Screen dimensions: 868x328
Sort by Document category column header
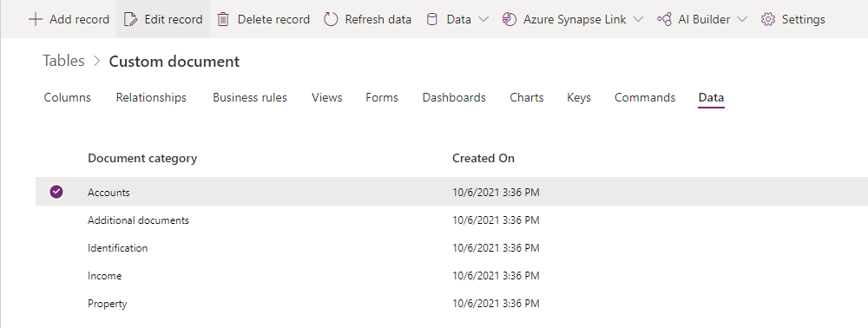point(142,158)
